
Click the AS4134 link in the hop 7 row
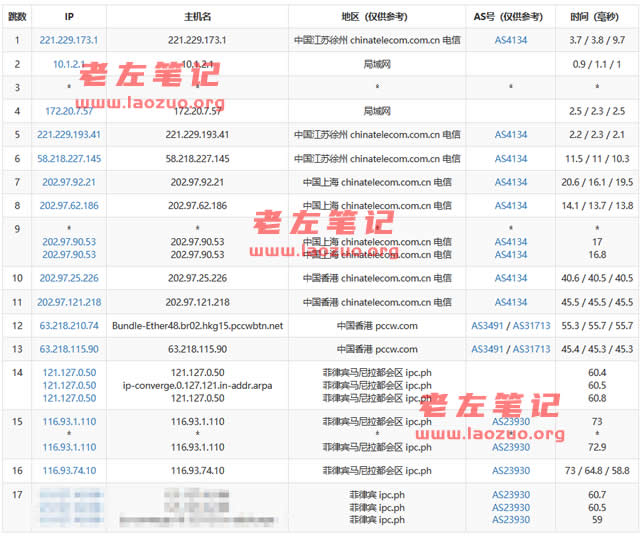click(x=510, y=182)
